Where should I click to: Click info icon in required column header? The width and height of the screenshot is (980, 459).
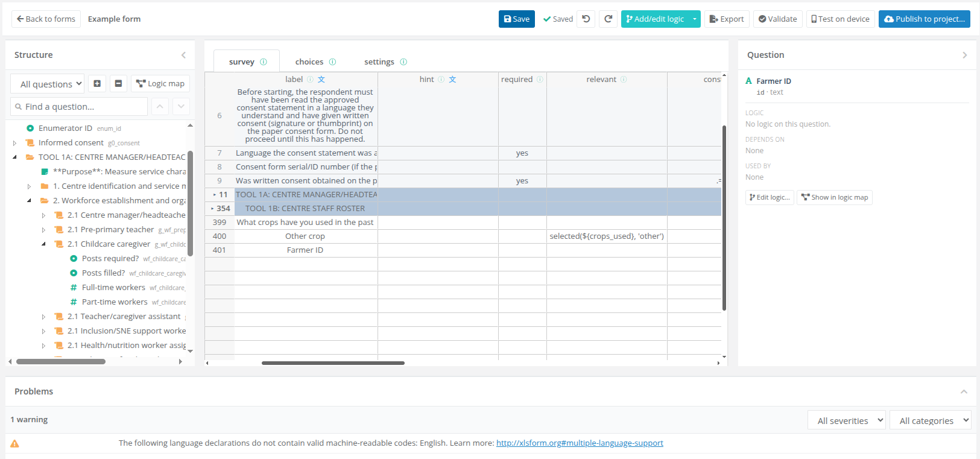[x=540, y=79]
